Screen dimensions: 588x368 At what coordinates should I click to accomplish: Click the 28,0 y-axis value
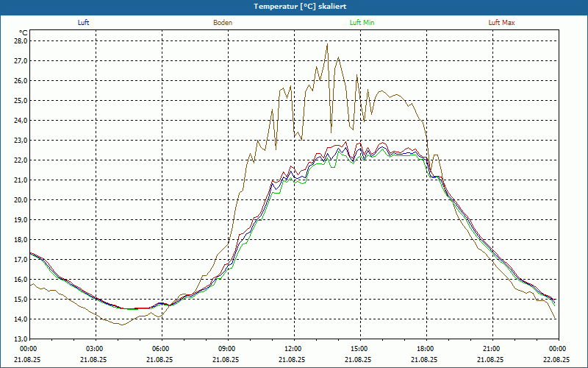pyautogui.click(x=21, y=41)
